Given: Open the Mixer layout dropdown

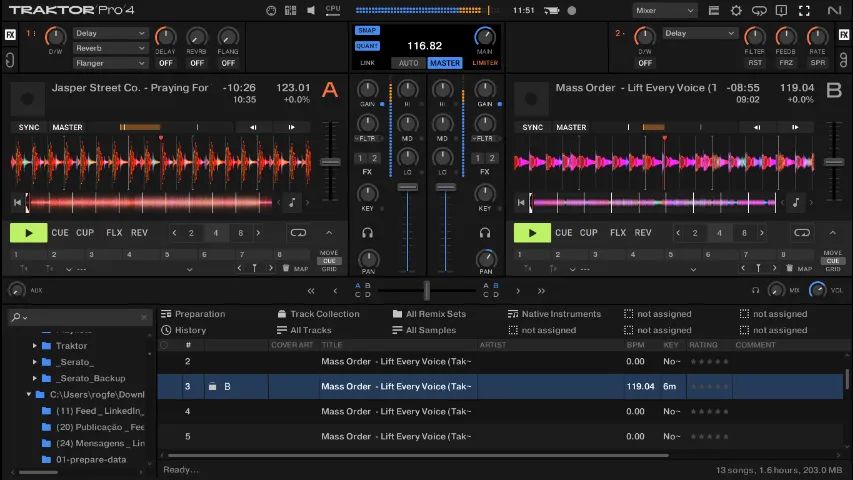Looking at the screenshot, I should pos(665,10).
